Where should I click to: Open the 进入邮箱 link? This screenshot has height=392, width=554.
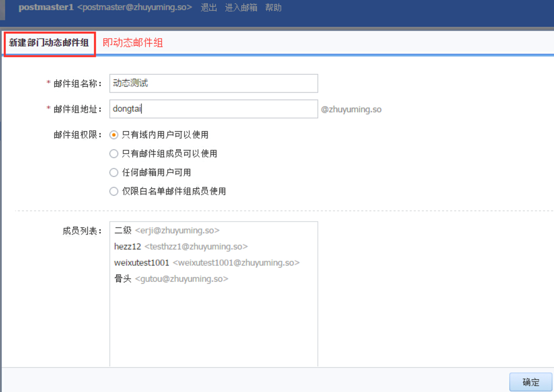click(x=241, y=8)
